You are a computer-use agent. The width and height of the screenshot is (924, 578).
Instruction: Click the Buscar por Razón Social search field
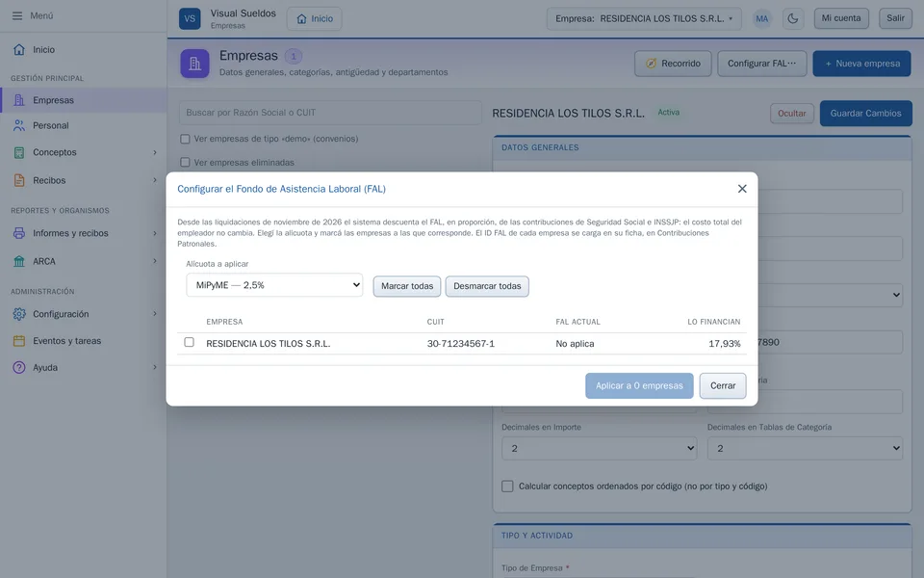pos(330,113)
